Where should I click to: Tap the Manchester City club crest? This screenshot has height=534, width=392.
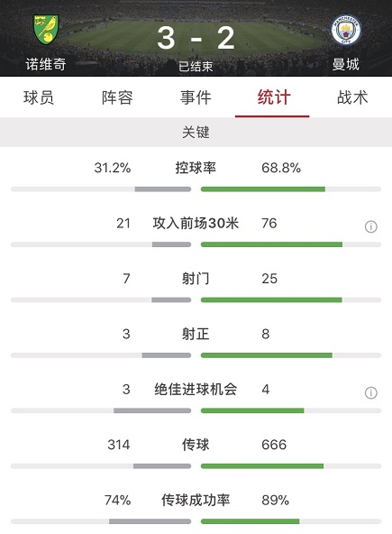pos(346,29)
